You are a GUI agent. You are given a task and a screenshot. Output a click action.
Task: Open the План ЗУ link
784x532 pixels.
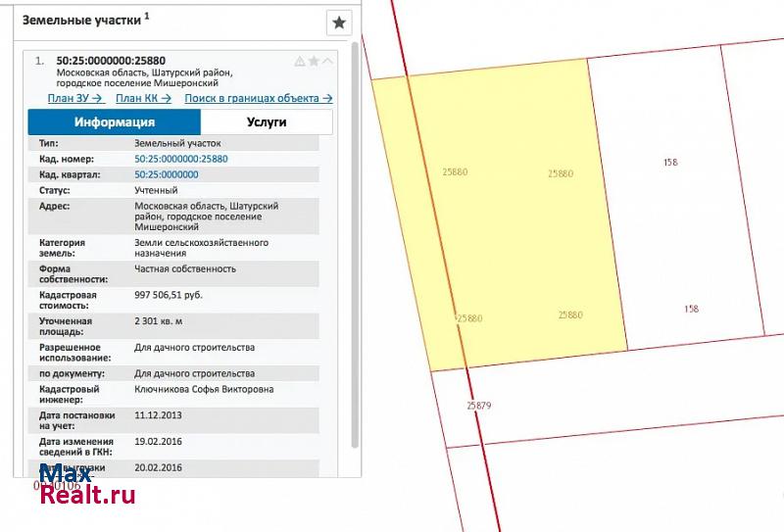click(x=75, y=98)
